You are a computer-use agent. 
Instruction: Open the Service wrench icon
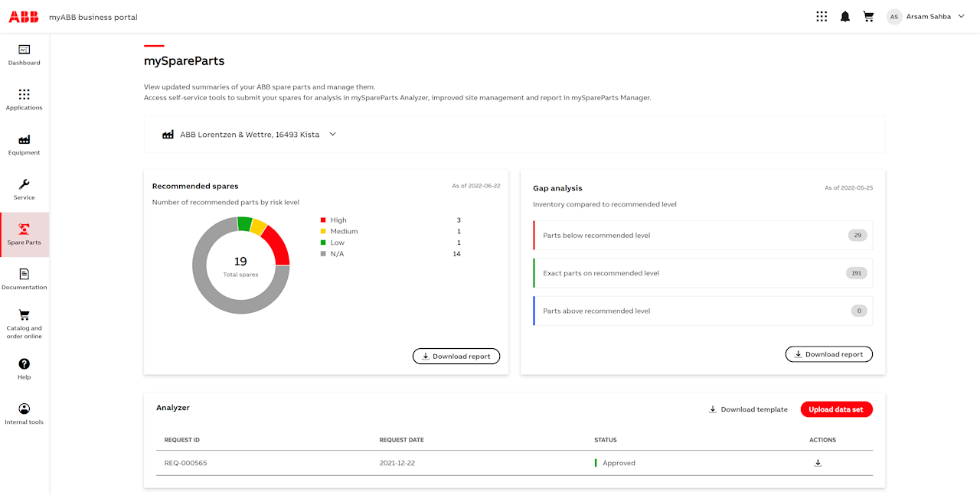click(x=24, y=184)
